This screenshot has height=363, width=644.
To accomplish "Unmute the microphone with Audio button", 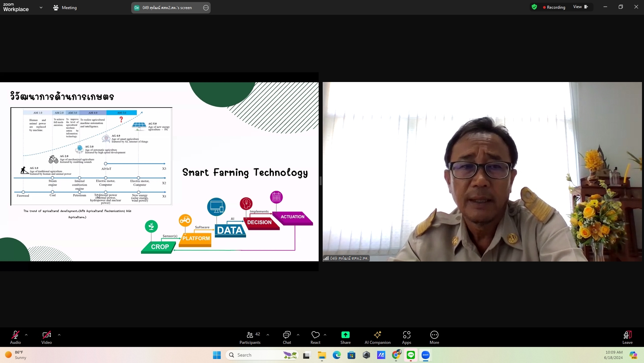I will 15,337.
